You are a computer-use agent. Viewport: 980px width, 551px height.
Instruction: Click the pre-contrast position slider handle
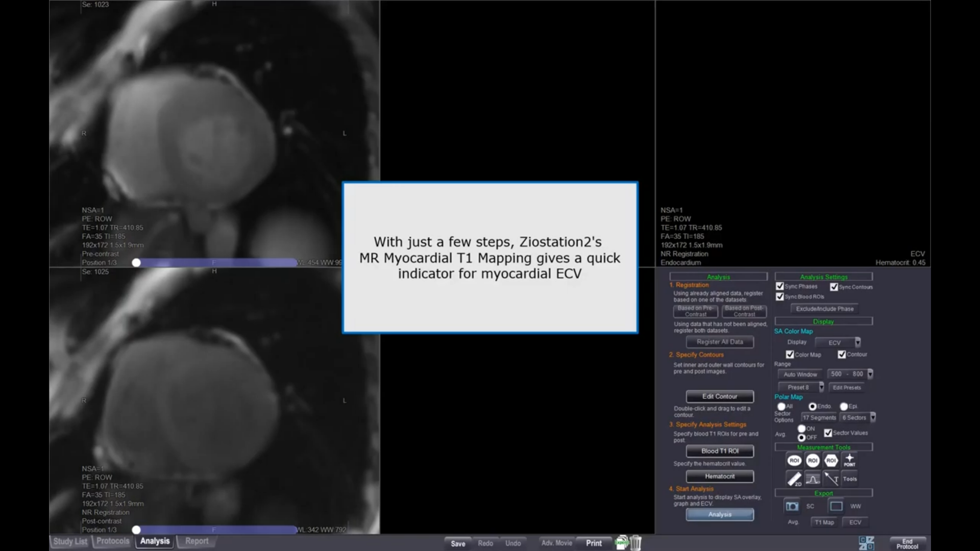click(x=136, y=263)
